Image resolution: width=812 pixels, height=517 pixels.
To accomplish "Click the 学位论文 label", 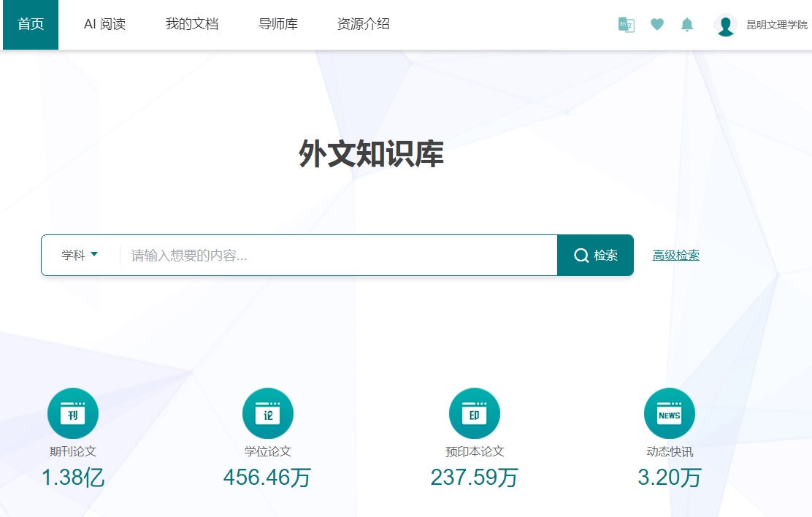I will (268, 452).
